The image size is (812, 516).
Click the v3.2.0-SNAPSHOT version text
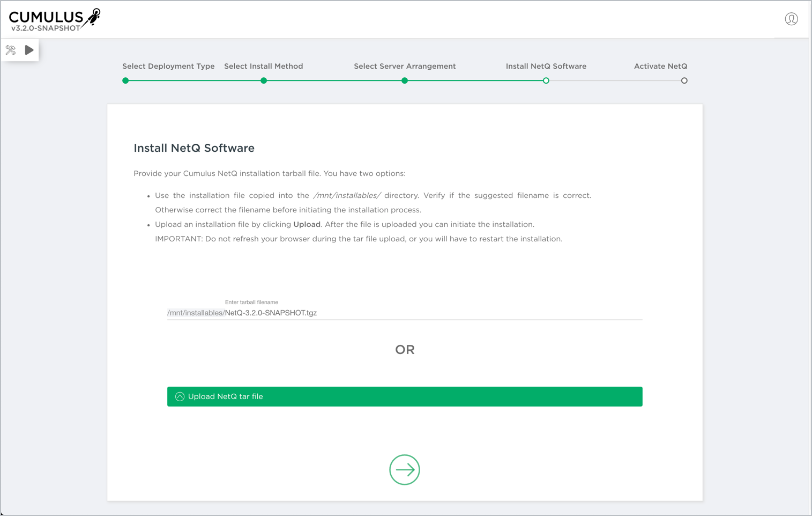46,28
